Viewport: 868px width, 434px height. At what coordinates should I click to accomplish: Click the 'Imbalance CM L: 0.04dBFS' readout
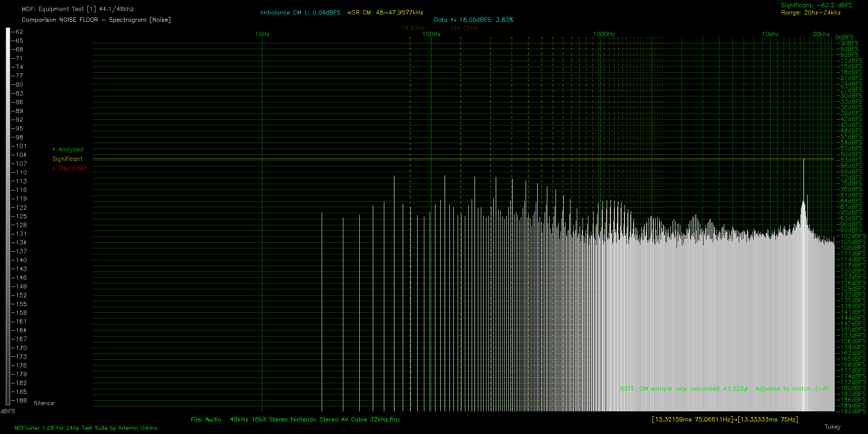pos(300,13)
